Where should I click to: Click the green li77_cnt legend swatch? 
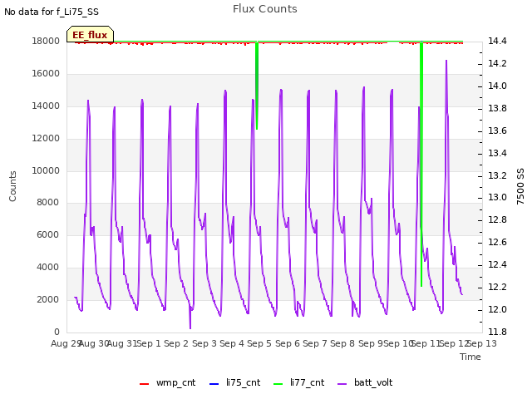(278, 384)
